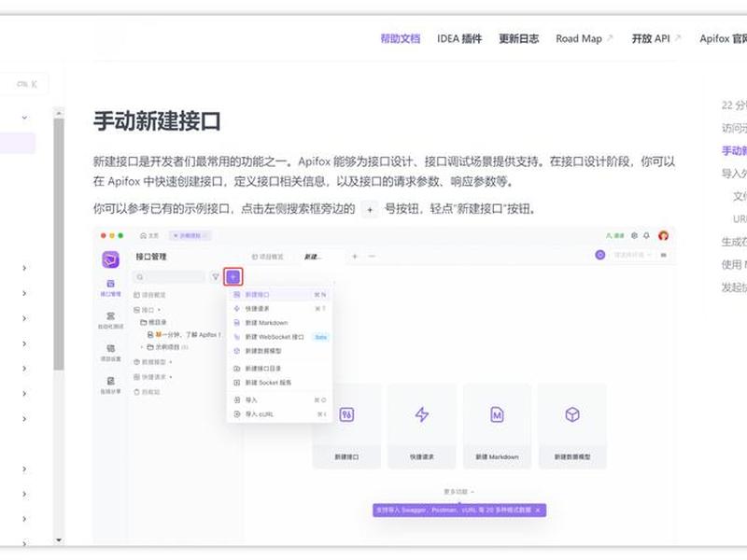
Task: Click the round purple environment icon
Action: [x=600, y=255]
